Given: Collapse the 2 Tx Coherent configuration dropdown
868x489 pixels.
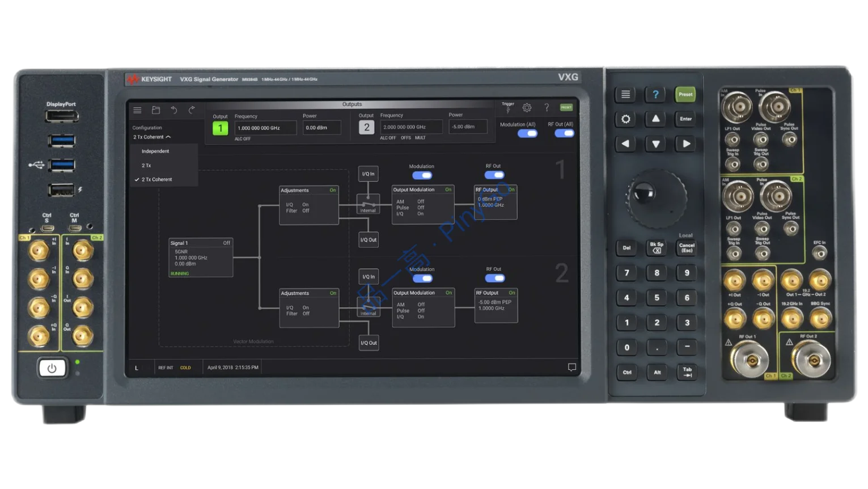Looking at the screenshot, I should pyautogui.click(x=152, y=137).
